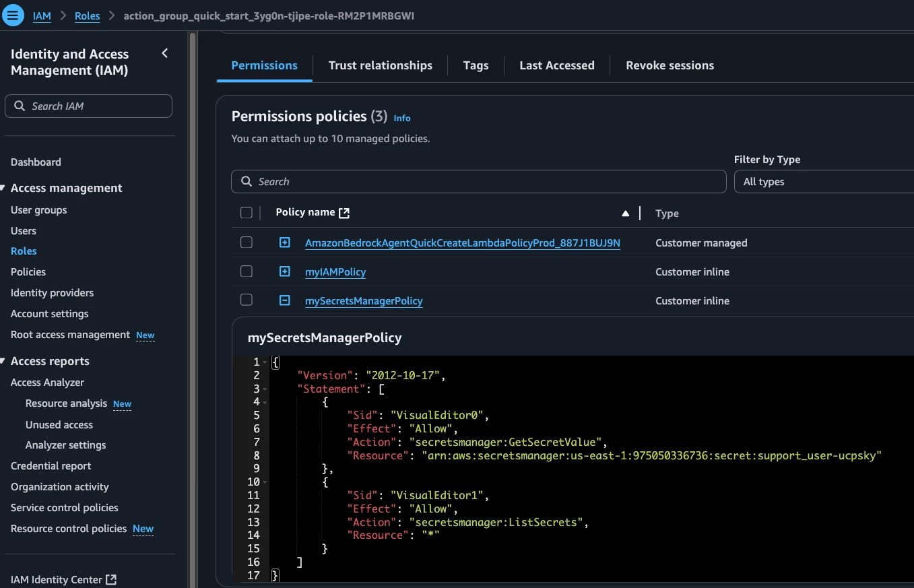The height and width of the screenshot is (588, 914).
Task: Open the Revoke sessions tab
Action: [670, 65]
